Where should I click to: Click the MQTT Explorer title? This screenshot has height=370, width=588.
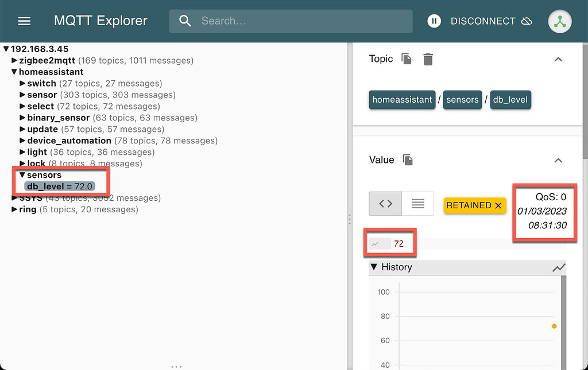(100, 21)
